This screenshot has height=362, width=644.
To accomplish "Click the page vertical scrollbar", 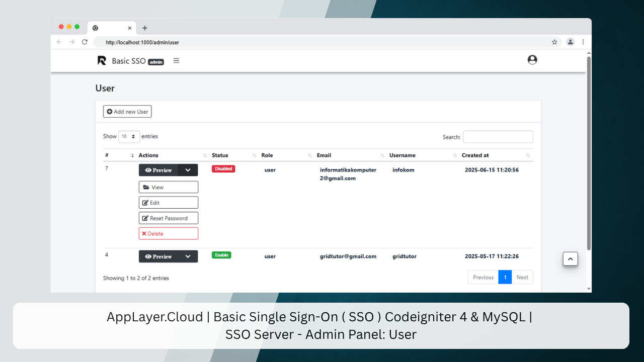I will (589, 153).
